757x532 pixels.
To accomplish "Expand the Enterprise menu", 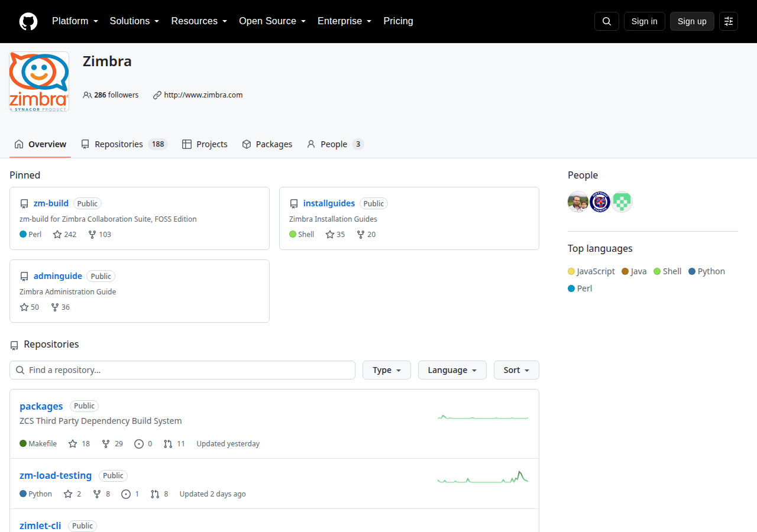I will click(x=345, y=21).
